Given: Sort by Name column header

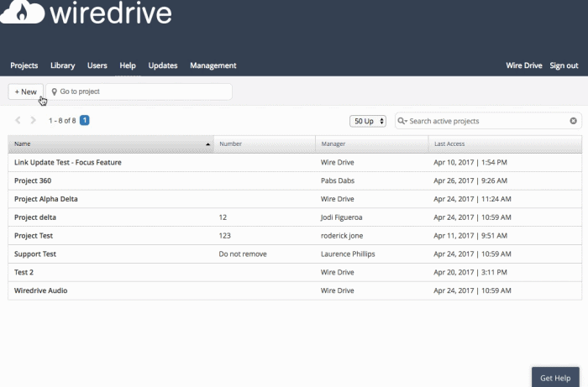Looking at the screenshot, I should pyautogui.click(x=111, y=144).
